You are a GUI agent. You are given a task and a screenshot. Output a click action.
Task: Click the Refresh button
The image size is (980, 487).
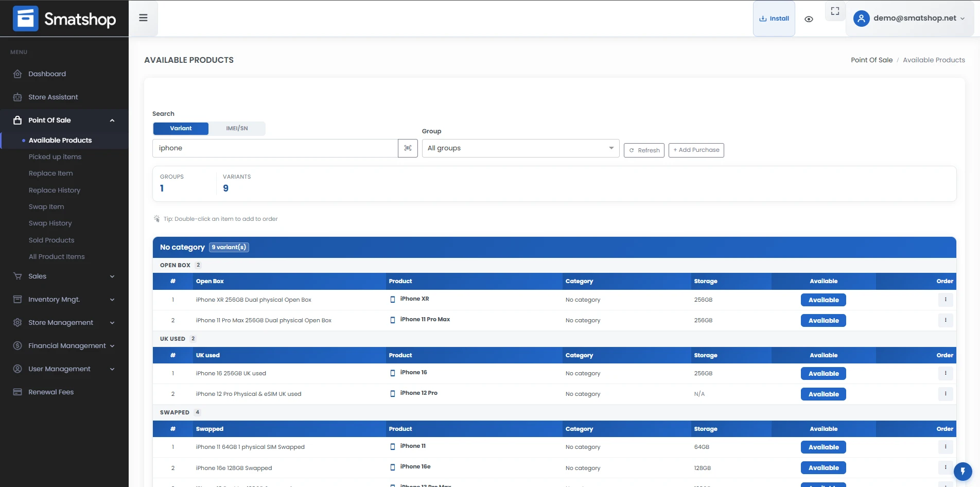[644, 150]
